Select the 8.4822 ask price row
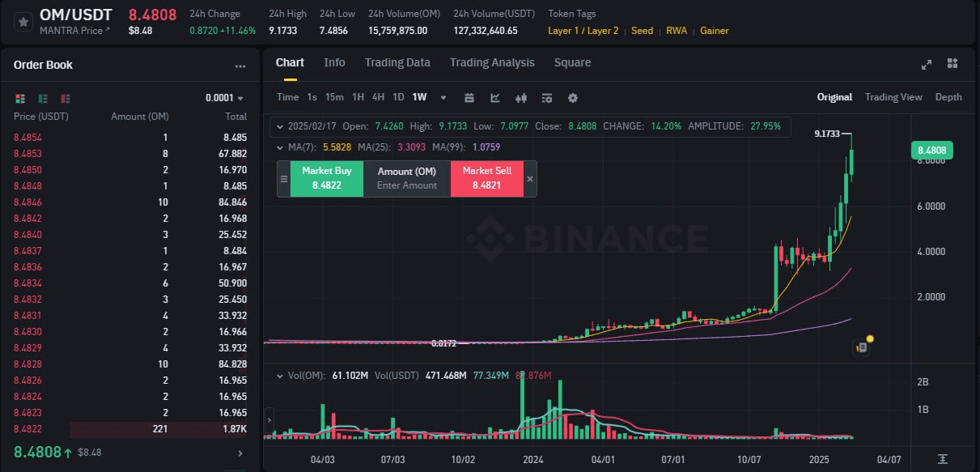The height and width of the screenshot is (472, 980). [x=130, y=428]
